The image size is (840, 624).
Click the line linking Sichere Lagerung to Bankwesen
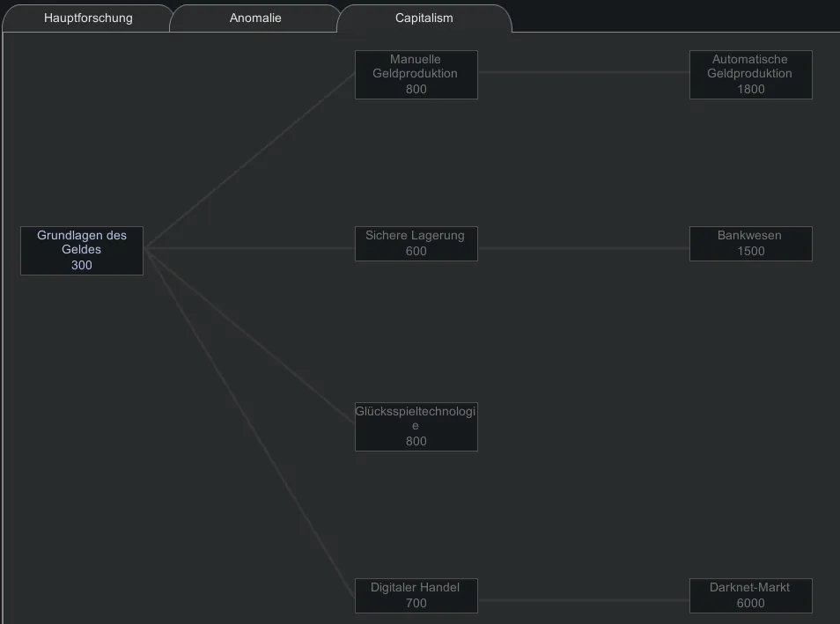[583, 248]
